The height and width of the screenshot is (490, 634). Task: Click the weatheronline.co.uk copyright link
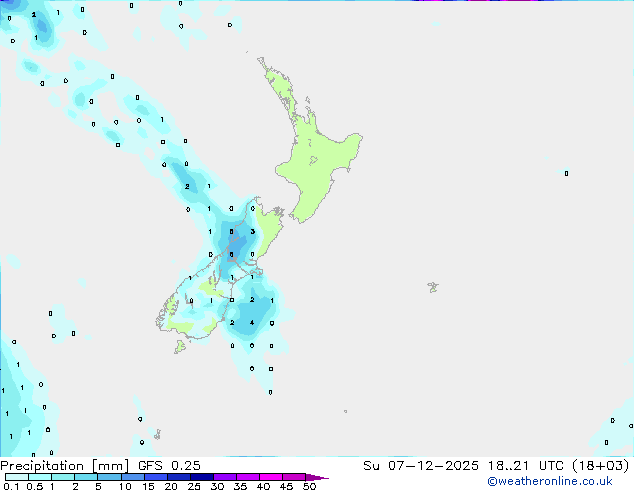tap(564, 481)
